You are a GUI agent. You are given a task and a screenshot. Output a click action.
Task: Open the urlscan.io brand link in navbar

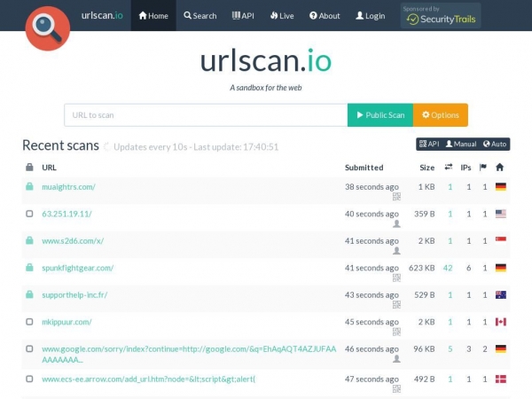pyautogui.click(x=102, y=16)
